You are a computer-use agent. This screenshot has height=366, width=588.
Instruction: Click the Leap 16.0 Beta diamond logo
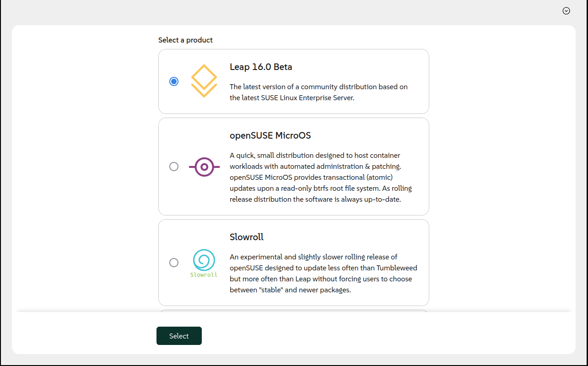[204, 81]
